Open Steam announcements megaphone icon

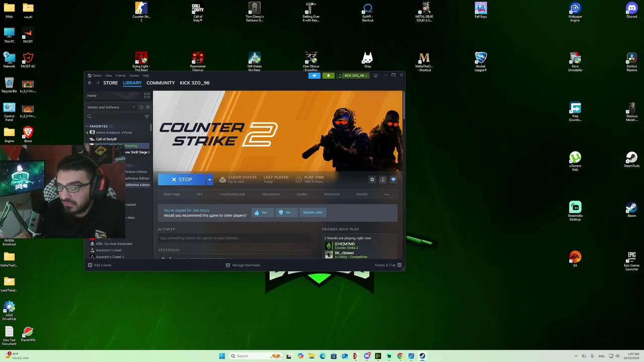tap(314, 75)
